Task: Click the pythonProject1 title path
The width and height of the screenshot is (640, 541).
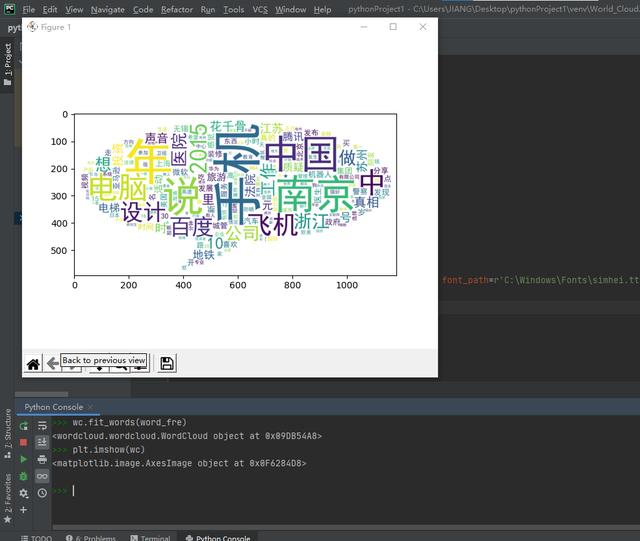Action: (493, 9)
